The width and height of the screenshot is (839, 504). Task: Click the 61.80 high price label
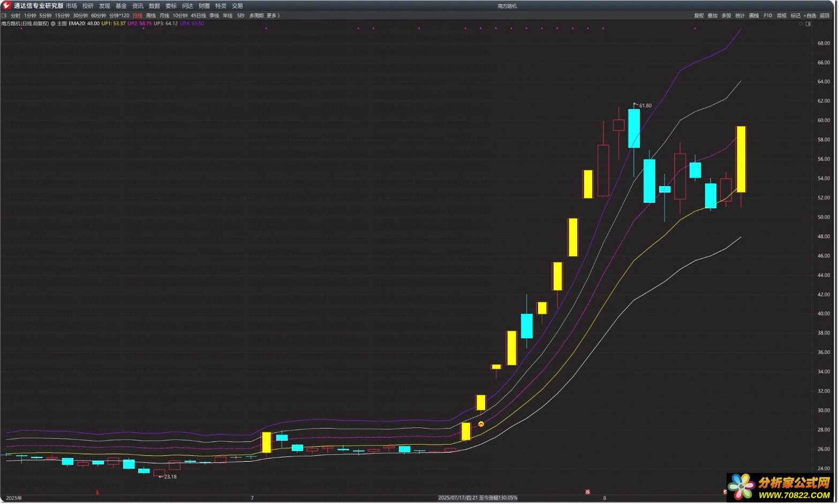click(646, 106)
